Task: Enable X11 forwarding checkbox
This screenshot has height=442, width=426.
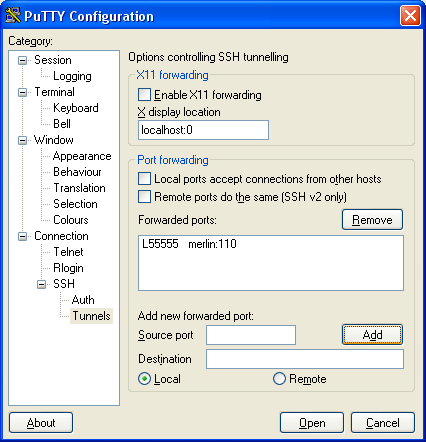Action: click(144, 95)
